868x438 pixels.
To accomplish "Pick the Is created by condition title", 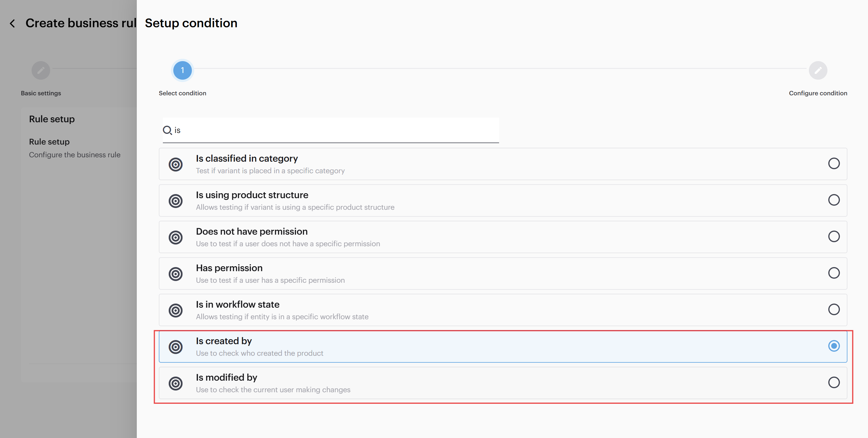I will coord(224,341).
